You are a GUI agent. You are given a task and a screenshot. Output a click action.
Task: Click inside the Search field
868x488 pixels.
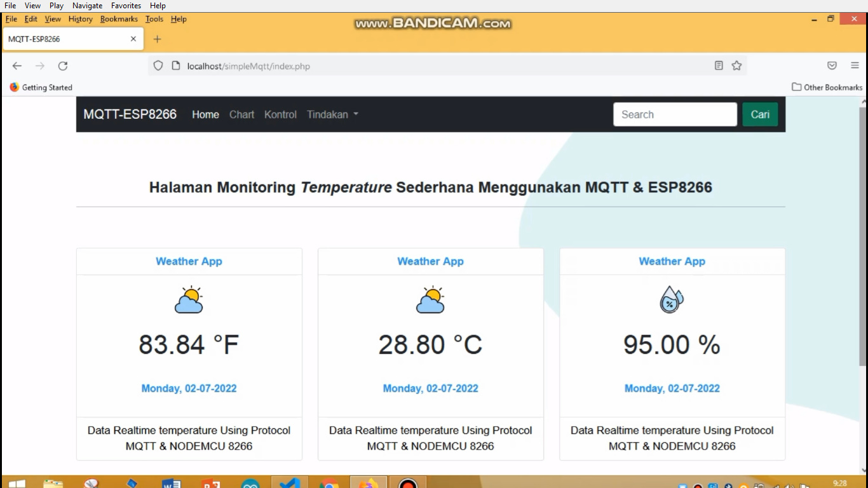tap(674, 114)
